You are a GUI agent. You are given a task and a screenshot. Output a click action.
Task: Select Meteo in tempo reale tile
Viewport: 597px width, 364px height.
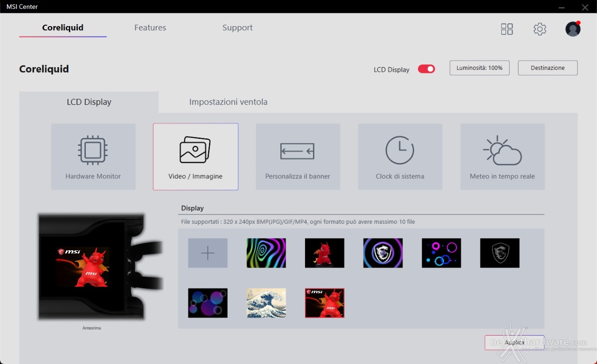point(502,157)
